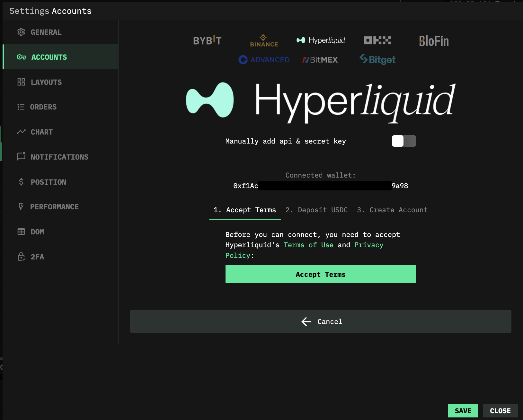Screen dimensions: 523x420
Task: Click the connected wallet address
Action: point(320,186)
